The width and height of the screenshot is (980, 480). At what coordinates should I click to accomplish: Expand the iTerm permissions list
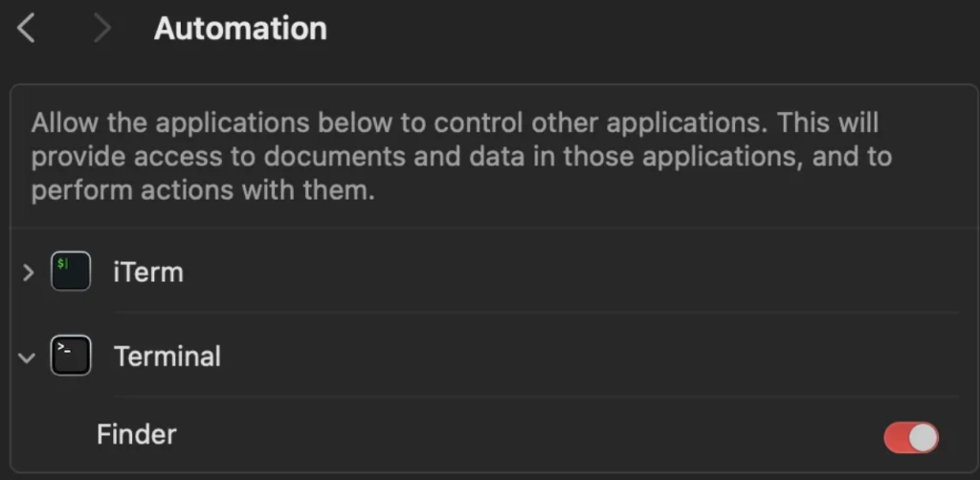pos(28,273)
